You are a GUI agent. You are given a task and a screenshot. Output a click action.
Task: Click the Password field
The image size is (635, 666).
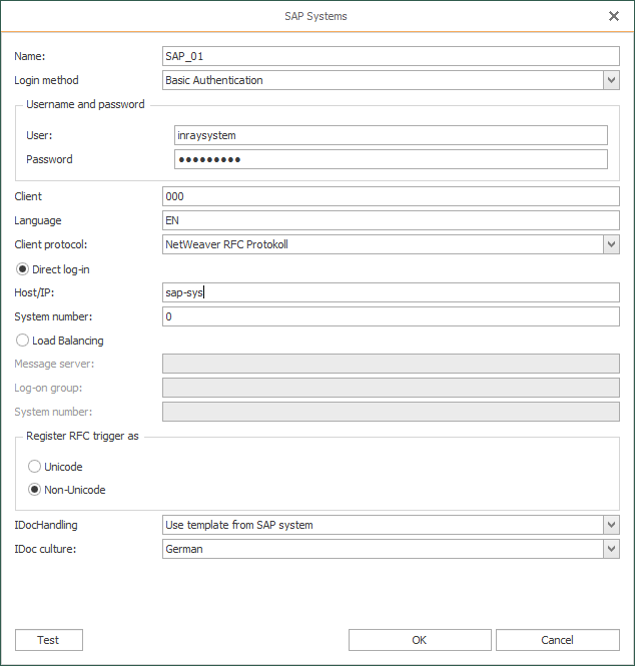[390, 160]
